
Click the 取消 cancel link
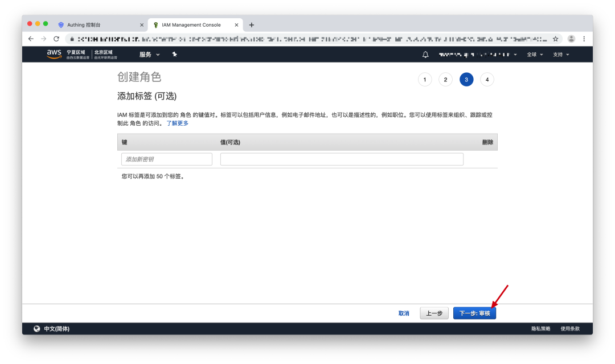[404, 313]
